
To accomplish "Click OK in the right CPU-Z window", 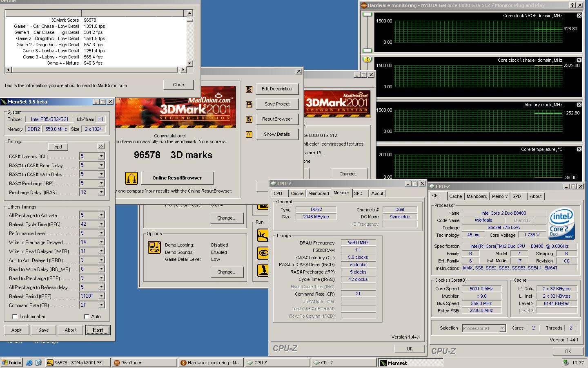I will (568, 351).
